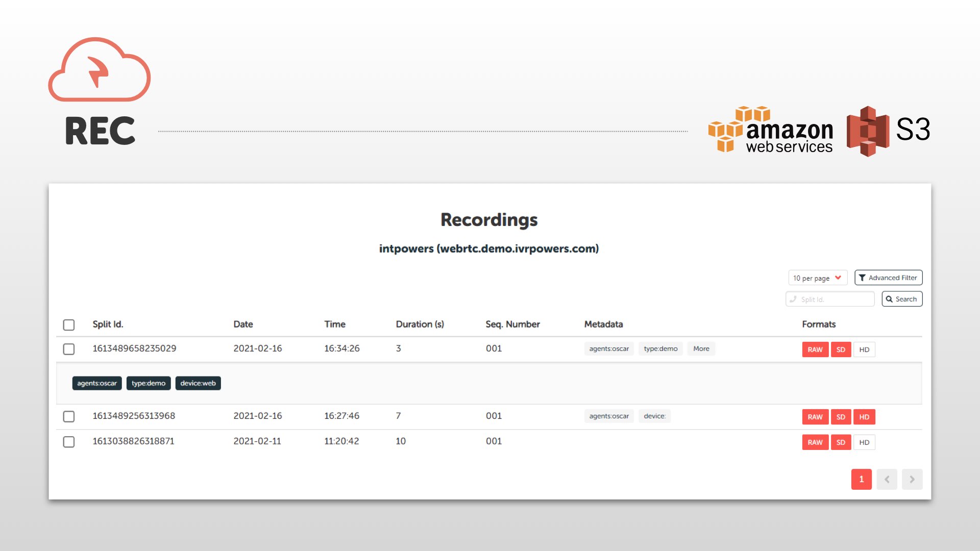Click the red S3 bucket icon
The width and height of the screenshot is (980, 551).
[x=867, y=131]
